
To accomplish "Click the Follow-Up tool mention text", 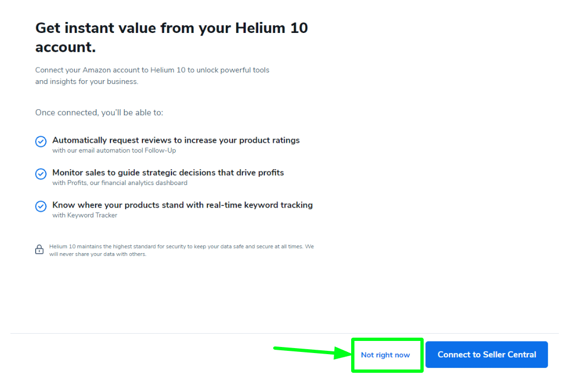I will [113, 150].
